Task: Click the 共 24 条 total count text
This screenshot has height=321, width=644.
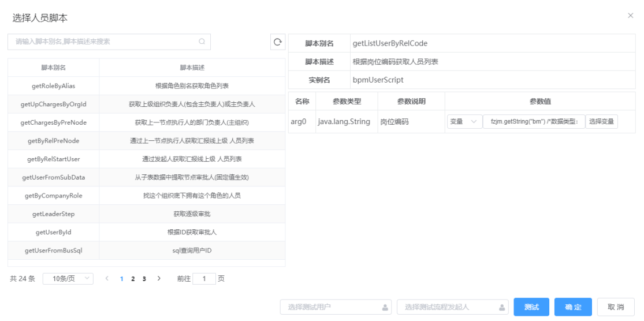Action: tap(23, 279)
